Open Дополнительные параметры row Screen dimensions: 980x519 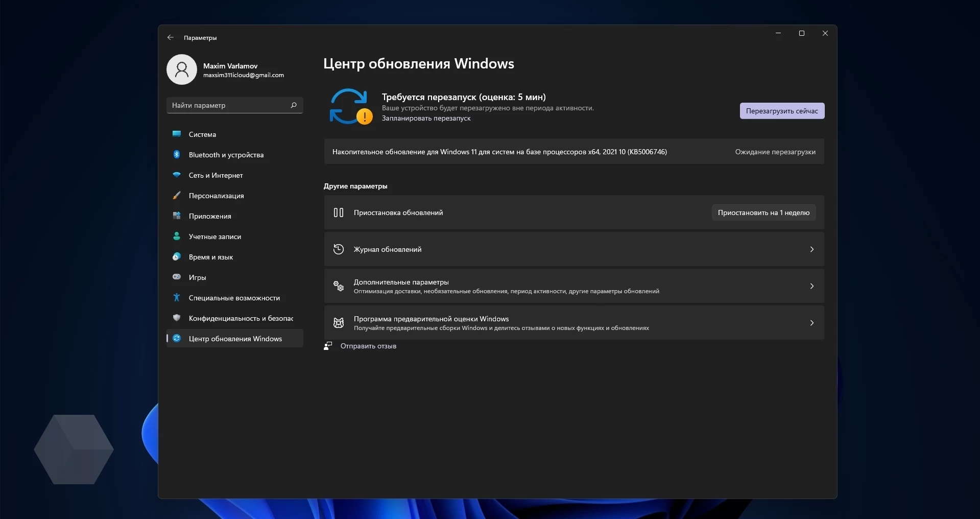pyautogui.click(x=574, y=286)
